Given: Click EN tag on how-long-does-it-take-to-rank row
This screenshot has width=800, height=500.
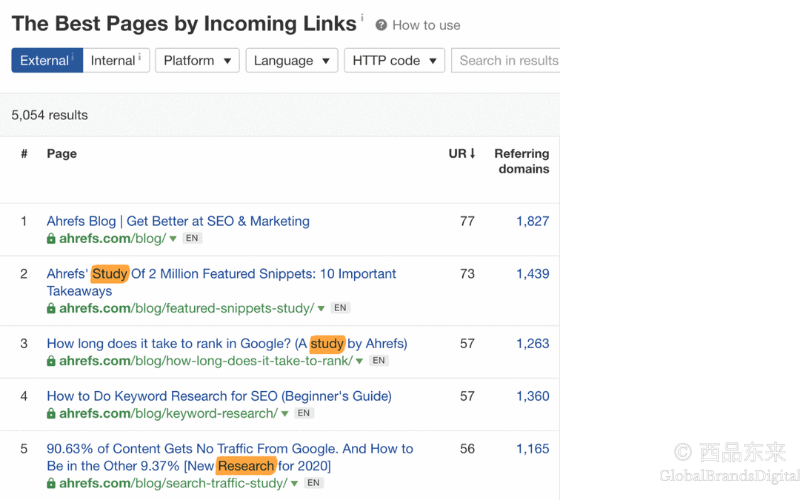Looking at the screenshot, I should pyautogui.click(x=379, y=361).
